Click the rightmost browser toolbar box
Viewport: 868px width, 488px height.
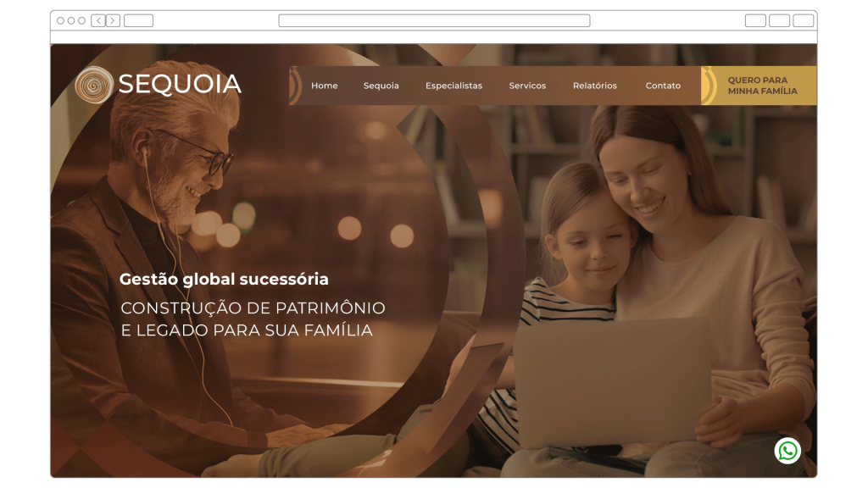click(803, 21)
